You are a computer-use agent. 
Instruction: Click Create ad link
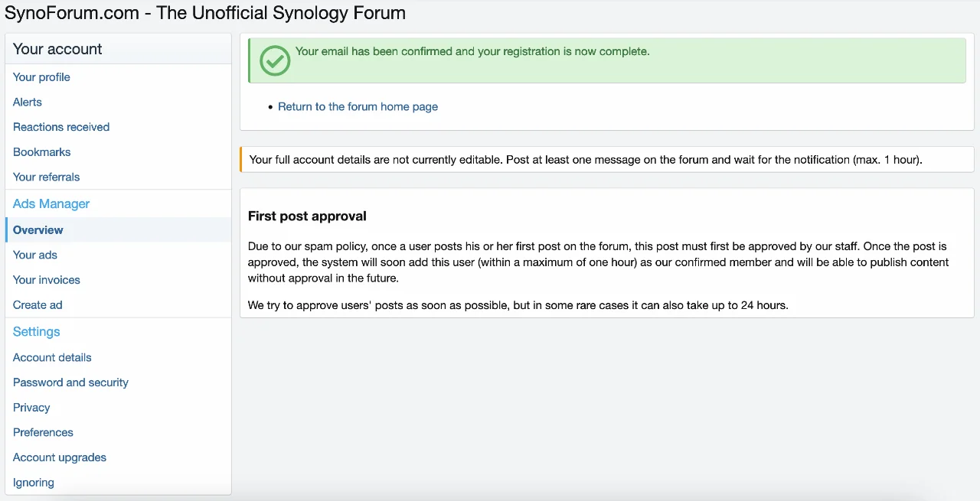pos(38,304)
